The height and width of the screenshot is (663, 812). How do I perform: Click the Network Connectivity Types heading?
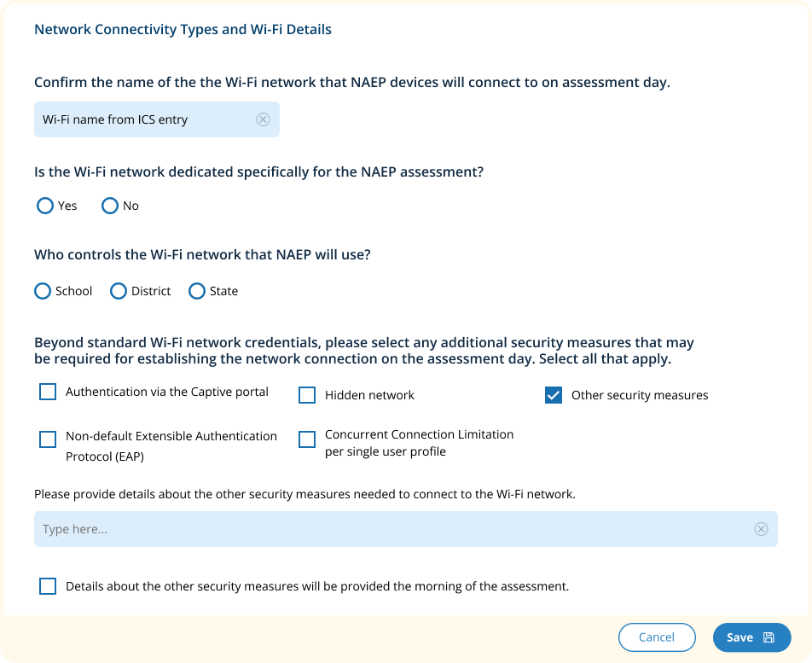[183, 30]
